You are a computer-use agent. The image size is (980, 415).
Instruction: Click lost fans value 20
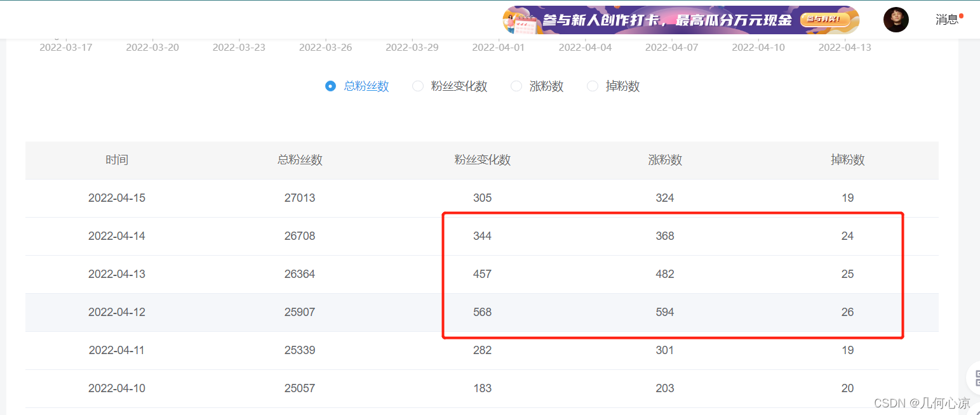848,388
